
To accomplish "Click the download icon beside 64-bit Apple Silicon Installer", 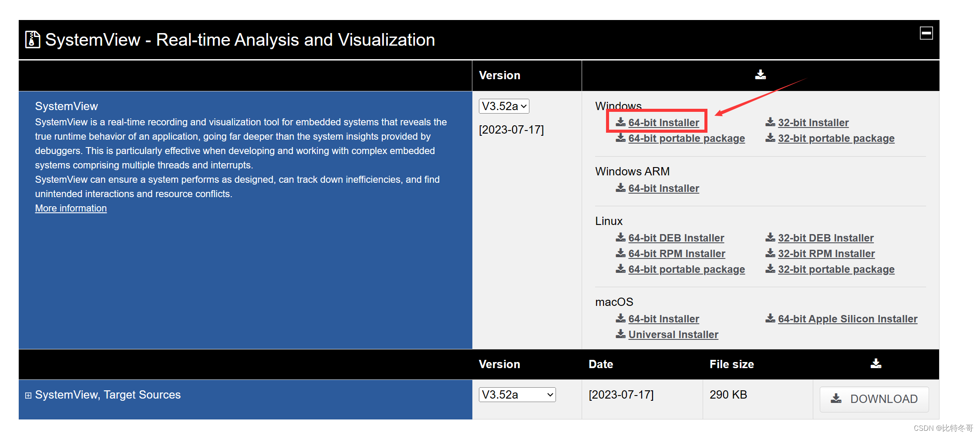I will pos(770,319).
